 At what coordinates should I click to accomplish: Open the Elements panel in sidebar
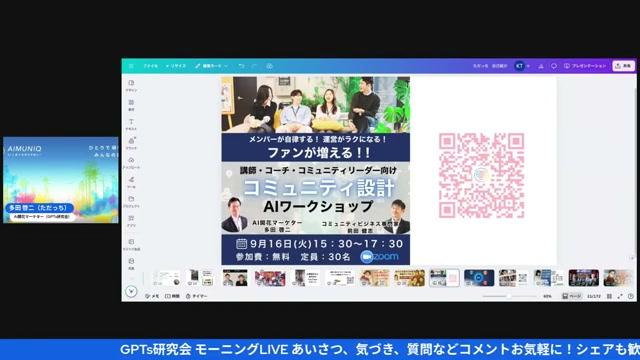(131, 105)
